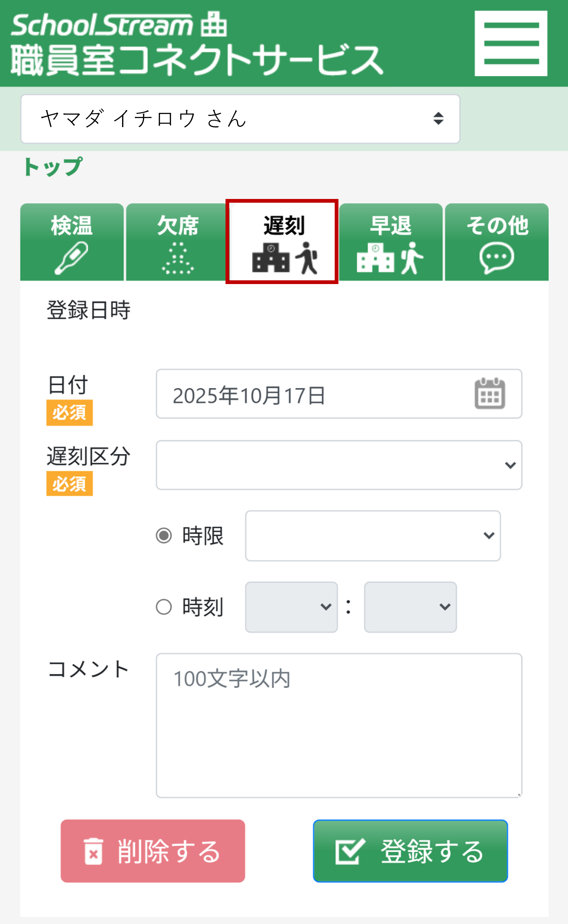Go back via the トップ link
Viewport: 568px width, 924px height.
53,167
